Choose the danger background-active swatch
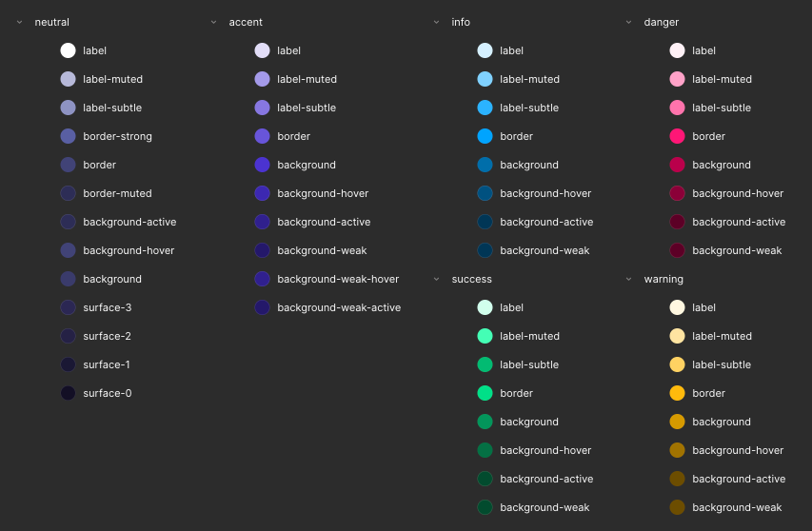The height and width of the screenshot is (531, 812). [678, 222]
